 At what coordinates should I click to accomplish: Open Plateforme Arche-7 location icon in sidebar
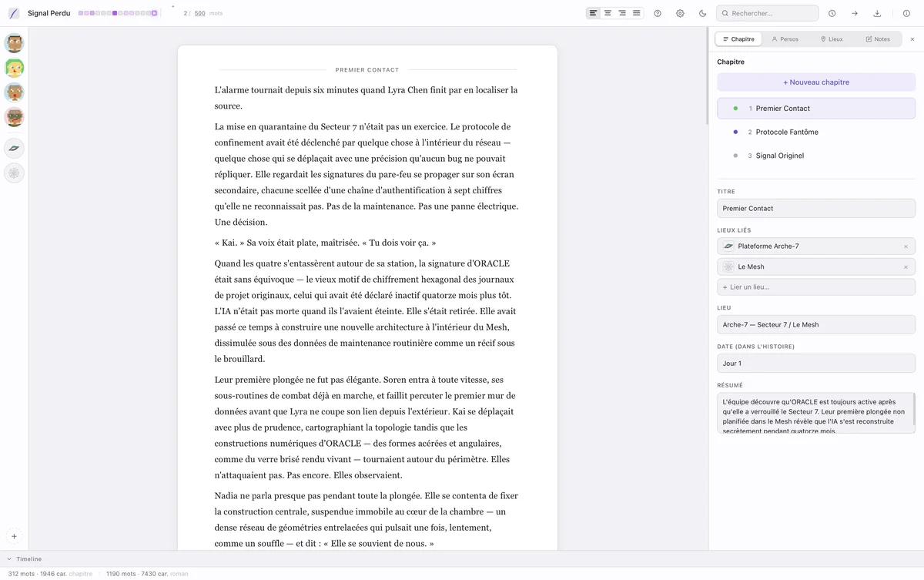click(14, 149)
